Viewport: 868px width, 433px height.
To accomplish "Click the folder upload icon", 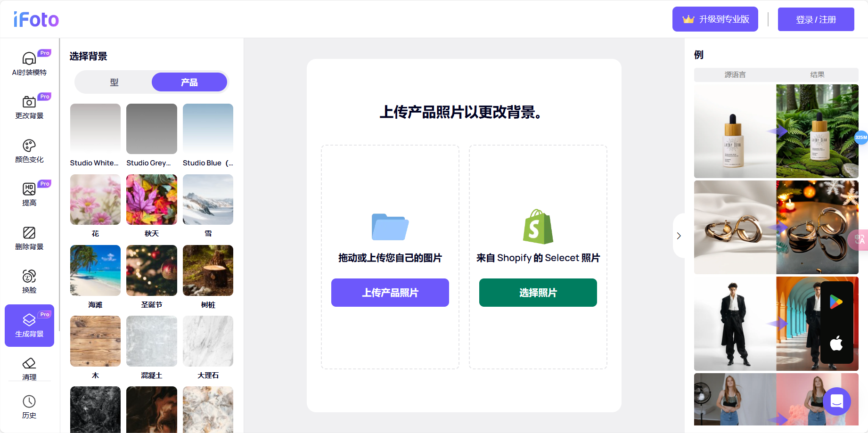I will tap(390, 227).
